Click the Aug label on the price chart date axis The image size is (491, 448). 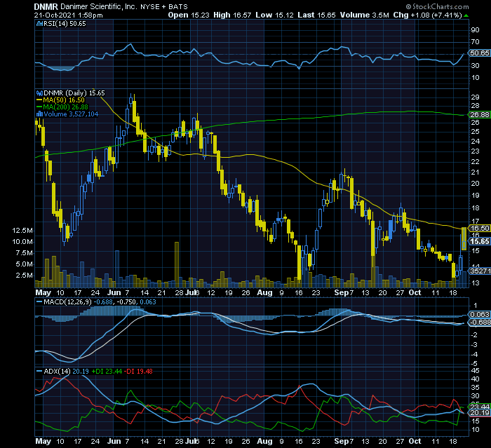pyautogui.click(x=264, y=293)
